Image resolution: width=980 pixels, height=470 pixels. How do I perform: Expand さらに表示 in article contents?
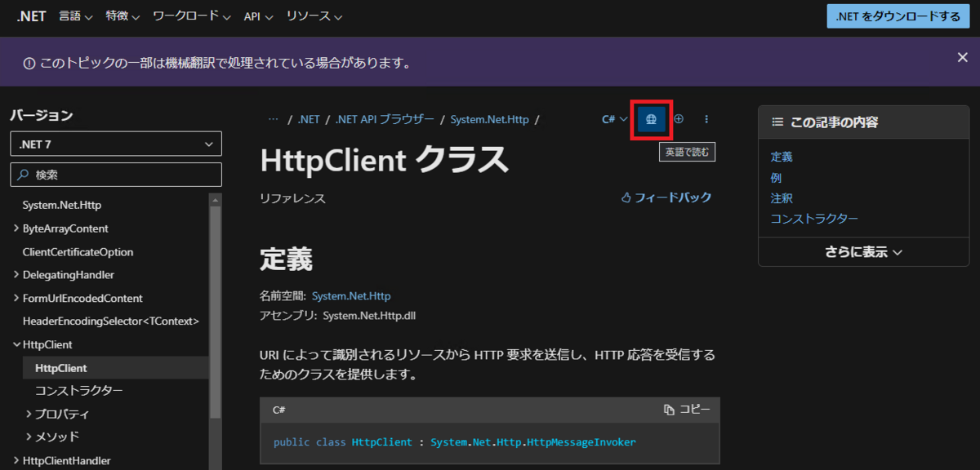[x=863, y=252]
